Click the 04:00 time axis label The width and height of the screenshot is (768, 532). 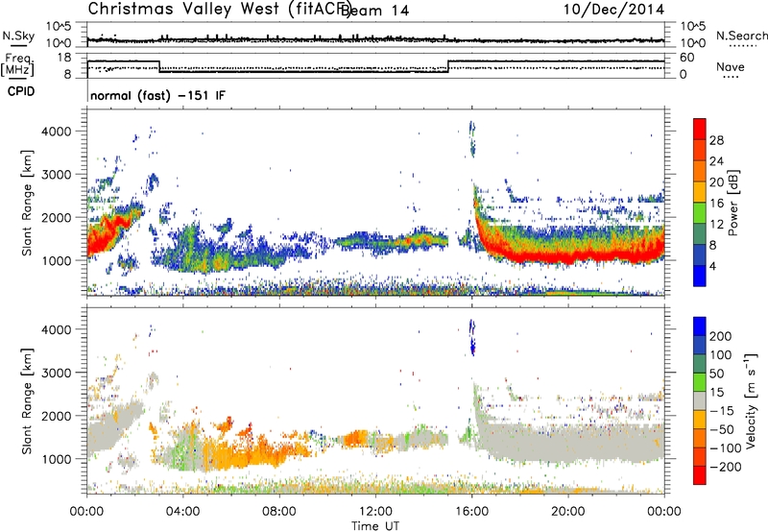point(182,512)
